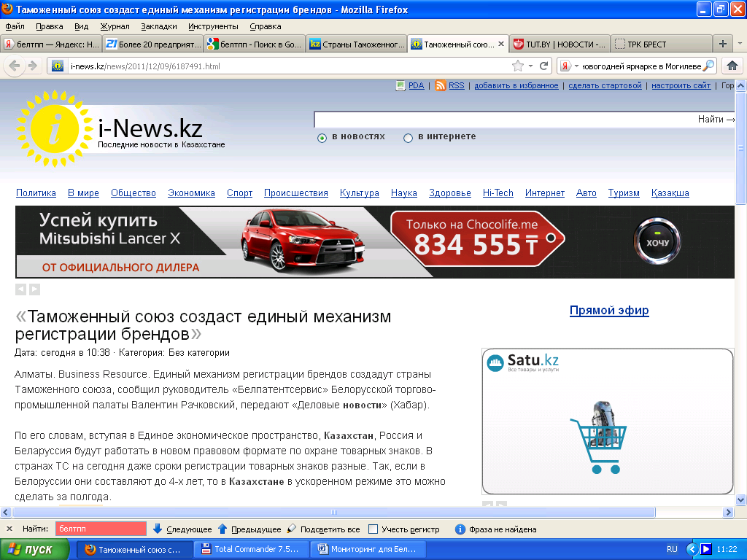
Task: Click the i-news.kz address bar URL field
Action: coord(286,66)
